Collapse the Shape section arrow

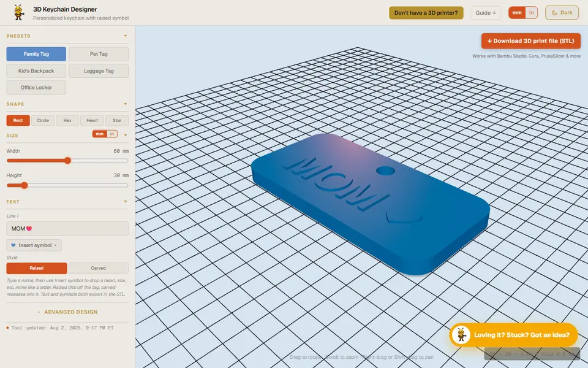(125, 104)
